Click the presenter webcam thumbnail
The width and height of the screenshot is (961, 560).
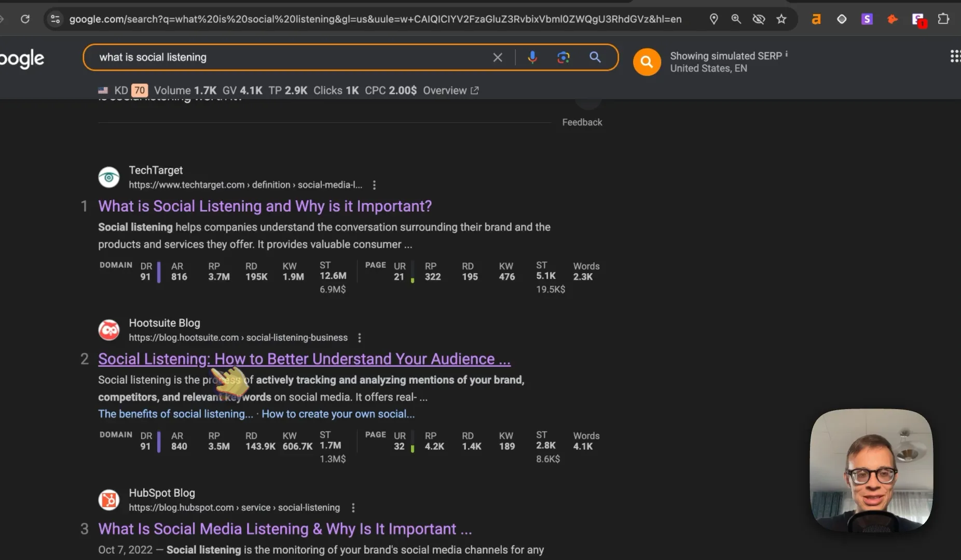coord(872,470)
